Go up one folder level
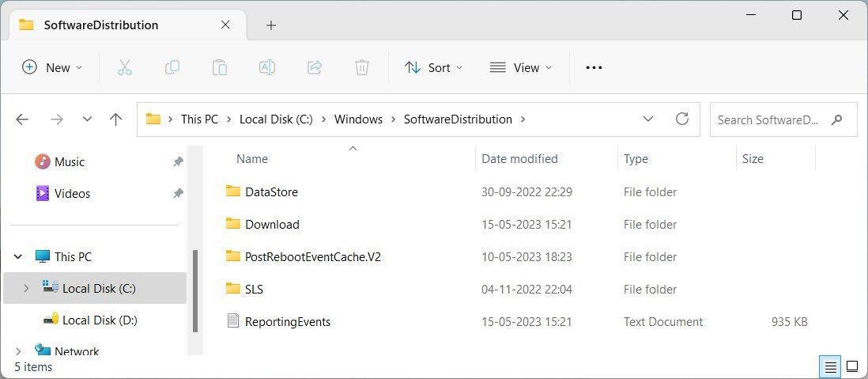 pyautogui.click(x=116, y=119)
